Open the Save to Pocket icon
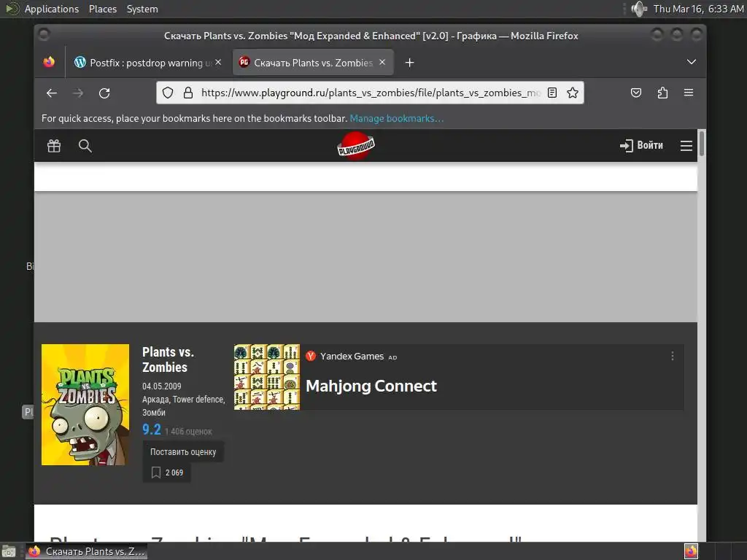747x560 pixels. pos(636,93)
